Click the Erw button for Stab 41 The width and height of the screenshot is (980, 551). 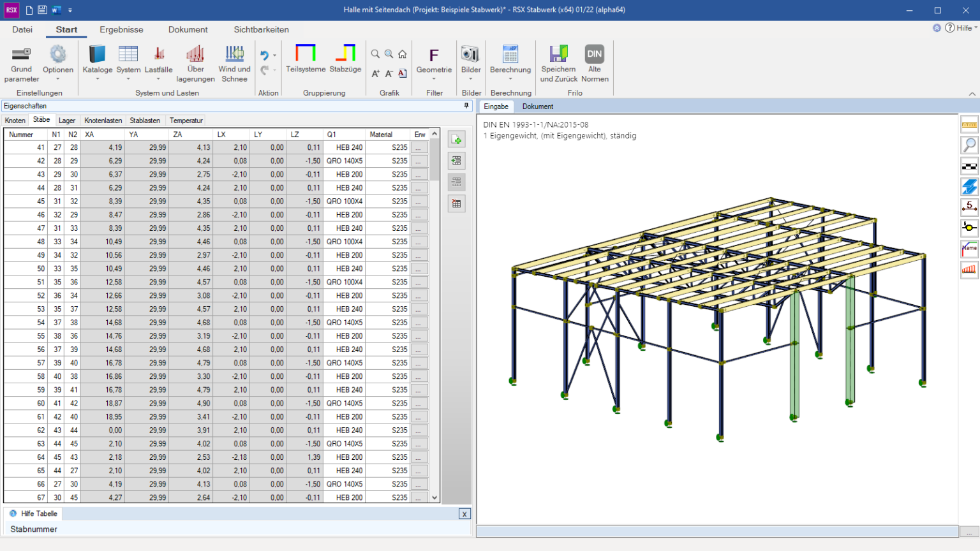click(419, 147)
